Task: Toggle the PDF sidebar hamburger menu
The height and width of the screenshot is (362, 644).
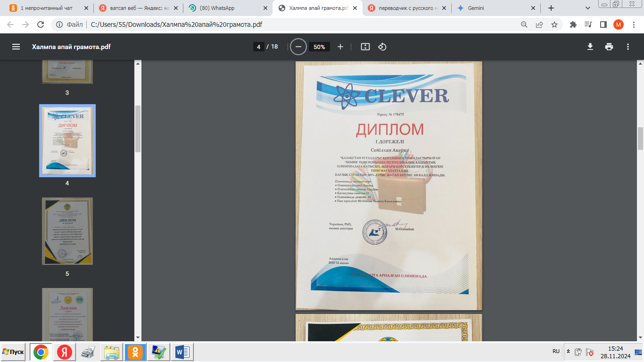Action: pos(16,47)
